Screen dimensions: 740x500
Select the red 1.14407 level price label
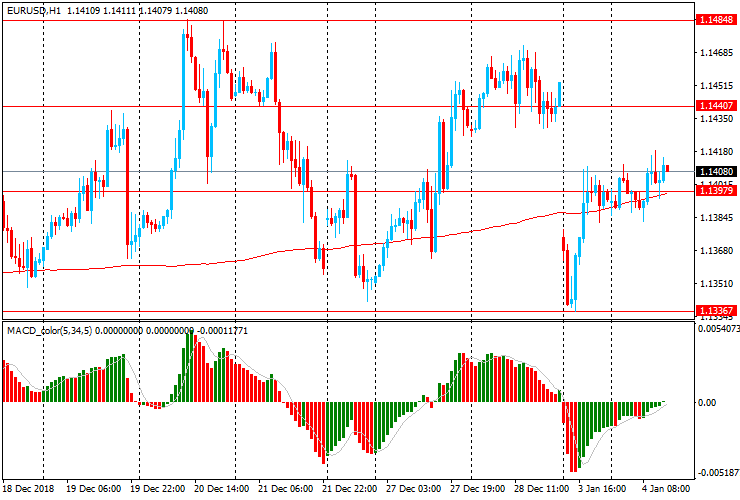pyautogui.click(x=717, y=105)
